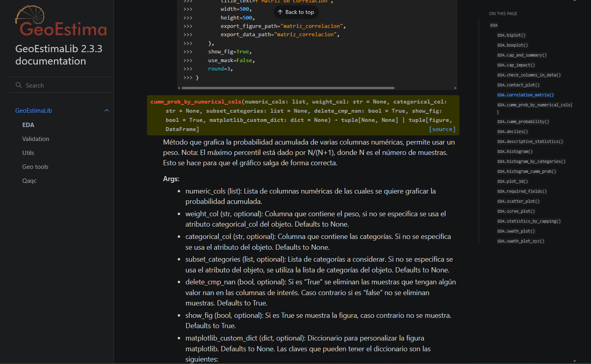This screenshot has width=591, height=364.
Task: Jump to EDA heading in the page outline
Action: (494, 25)
